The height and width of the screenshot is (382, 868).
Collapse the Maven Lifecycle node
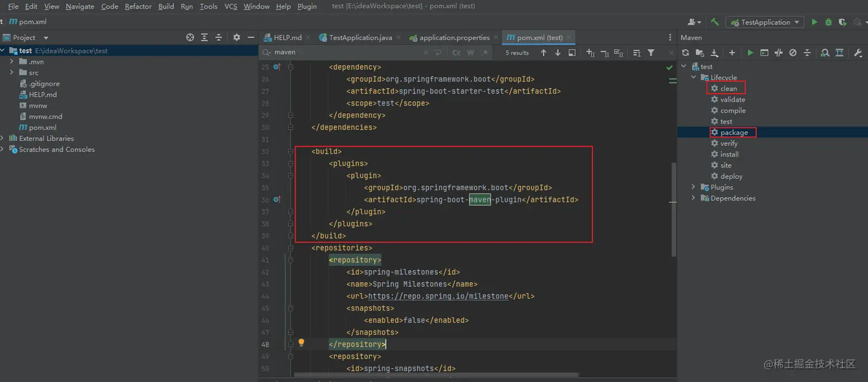[x=693, y=78]
